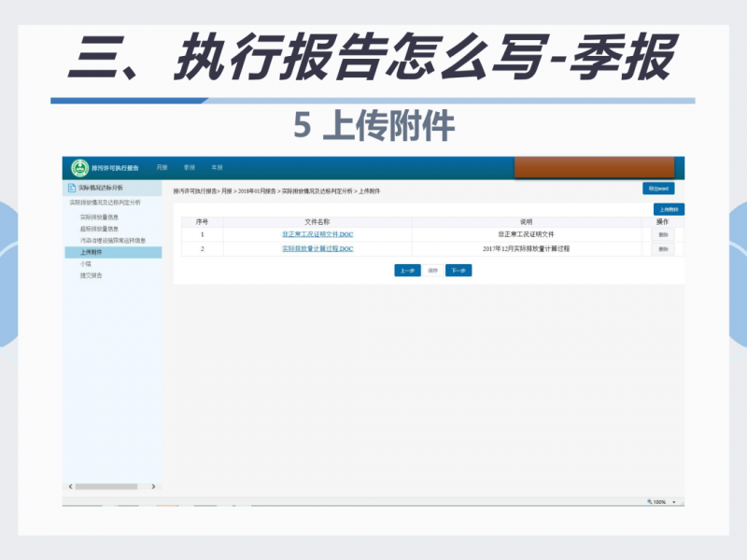
Task: Click the description cell 2017年12月实际排放量计算过程
Action: [x=527, y=248]
